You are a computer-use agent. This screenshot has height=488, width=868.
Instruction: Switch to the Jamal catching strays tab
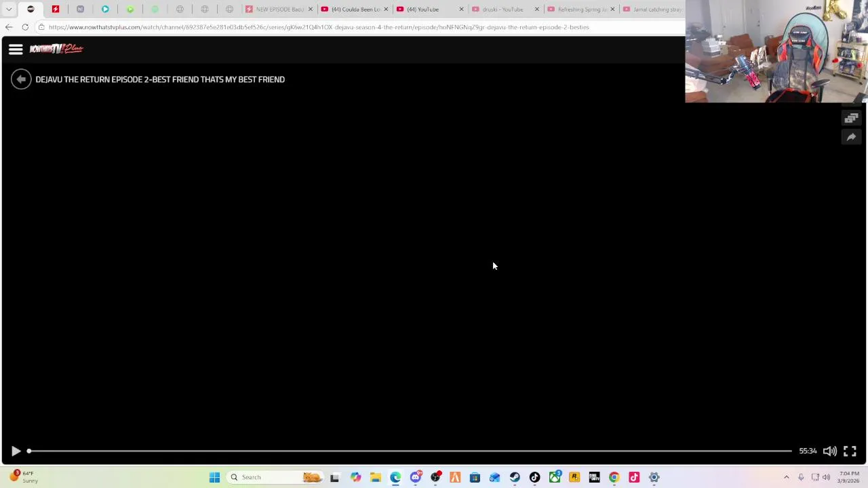[x=652, y=9]
